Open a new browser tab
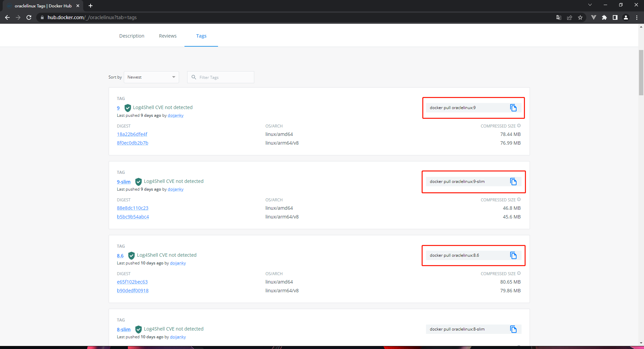The image size is (644, 349). (91, 6)
